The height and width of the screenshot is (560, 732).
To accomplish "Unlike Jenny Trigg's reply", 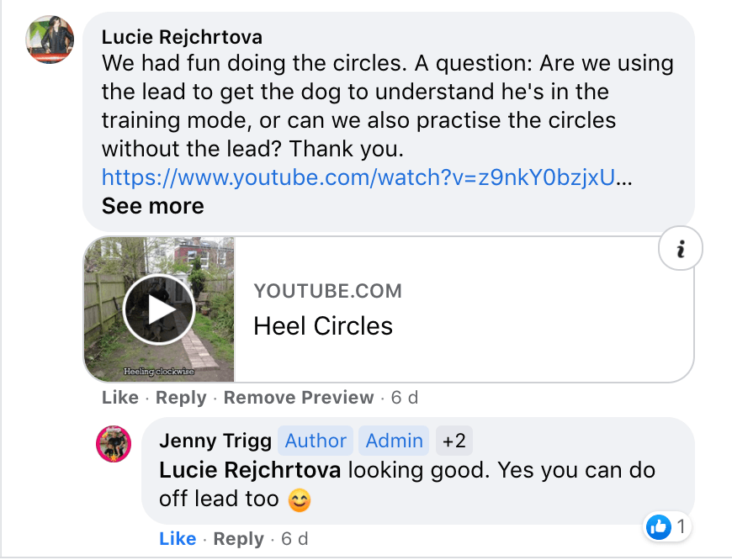I will coord(178,538).
